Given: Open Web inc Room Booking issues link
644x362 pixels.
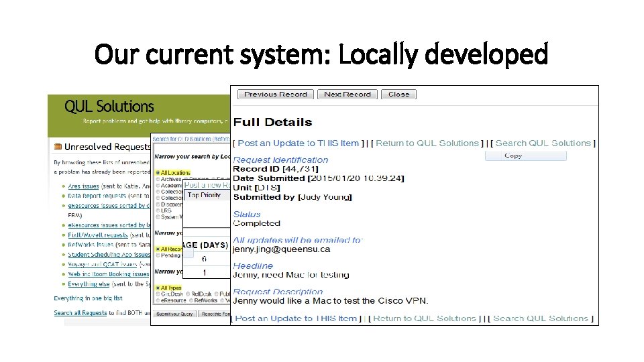Looking at the screenshot, I should (109, 274).
